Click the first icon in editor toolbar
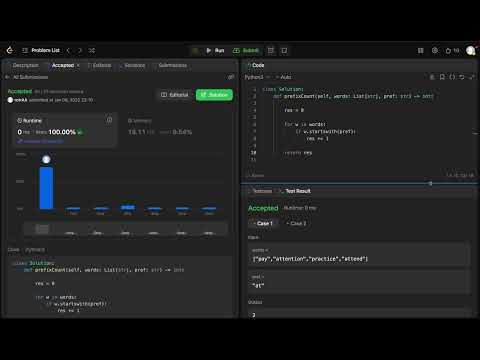 [432, 77]
